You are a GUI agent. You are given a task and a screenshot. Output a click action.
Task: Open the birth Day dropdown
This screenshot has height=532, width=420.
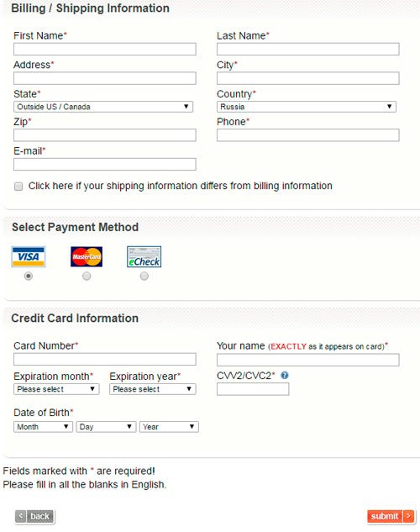tap(106, 427)
